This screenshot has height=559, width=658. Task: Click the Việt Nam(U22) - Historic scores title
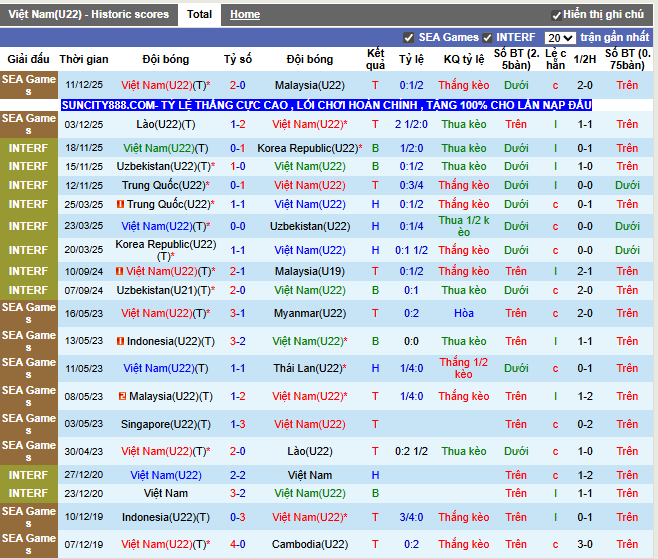click(x=89, y=14)
